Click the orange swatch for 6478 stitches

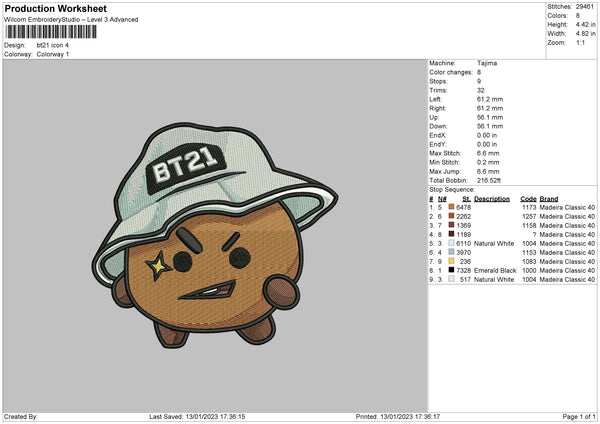tap(451, 207)
